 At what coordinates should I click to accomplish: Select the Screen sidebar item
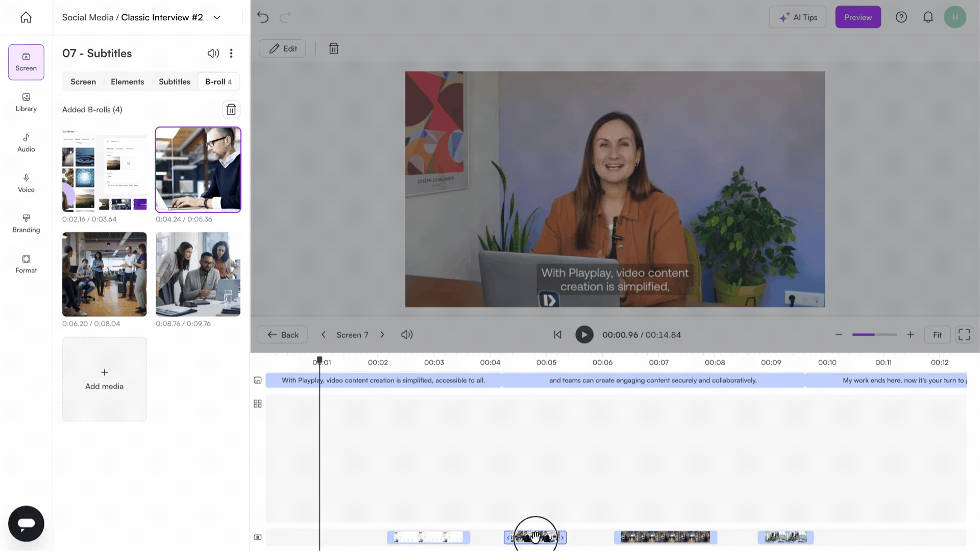[x=26, y=62]
